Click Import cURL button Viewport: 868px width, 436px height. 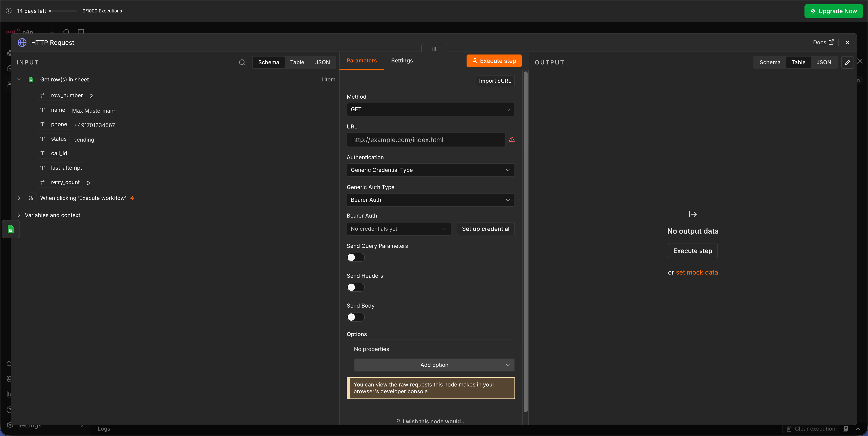(495, 81)
